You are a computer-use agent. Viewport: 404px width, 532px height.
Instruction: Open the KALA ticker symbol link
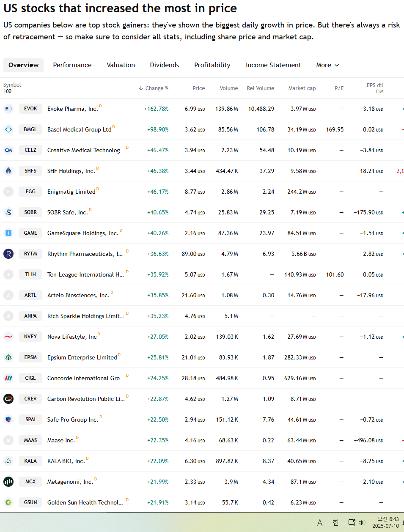[x=30, y=461]
